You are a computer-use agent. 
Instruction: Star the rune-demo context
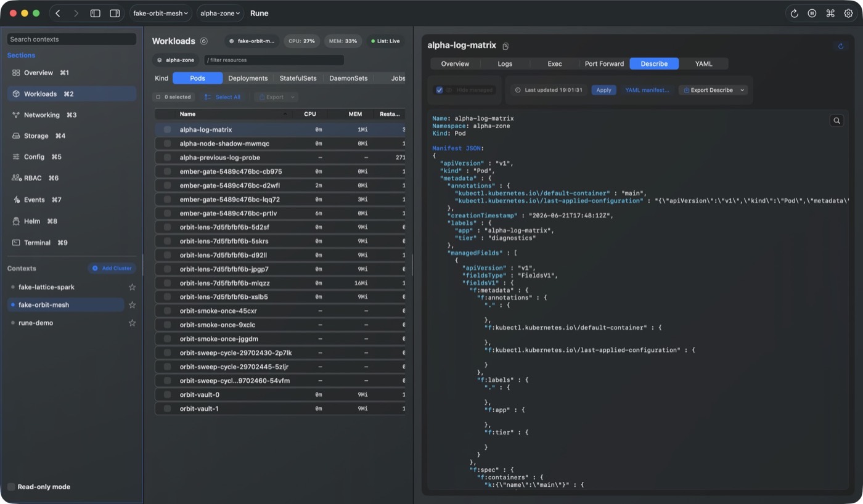click(132, 323)
